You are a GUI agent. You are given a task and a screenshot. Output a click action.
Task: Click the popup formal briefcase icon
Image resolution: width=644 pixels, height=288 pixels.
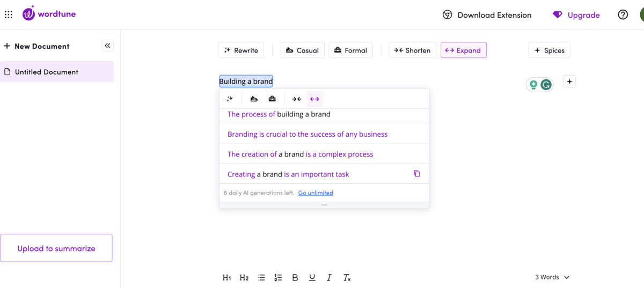coord(272,99)
